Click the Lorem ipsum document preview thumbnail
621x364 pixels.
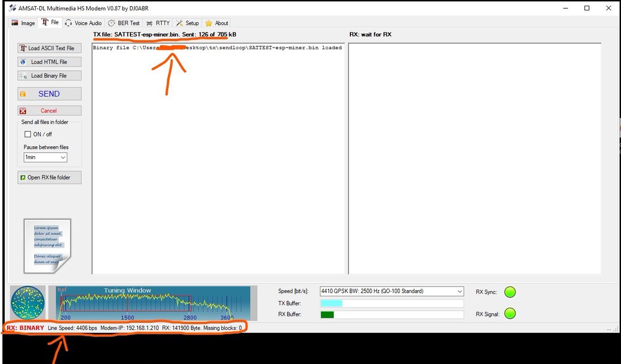point(47,246)
